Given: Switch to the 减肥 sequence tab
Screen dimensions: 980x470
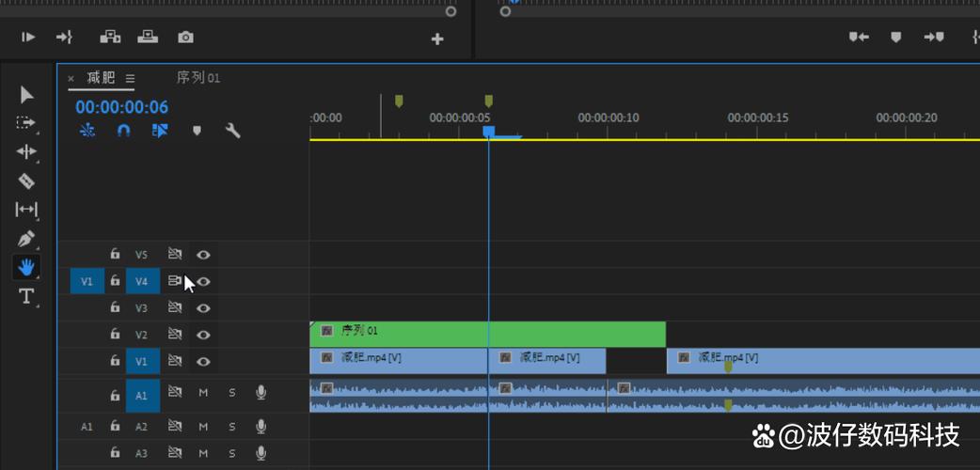Looking at the screenshot, I should (101, 78).
